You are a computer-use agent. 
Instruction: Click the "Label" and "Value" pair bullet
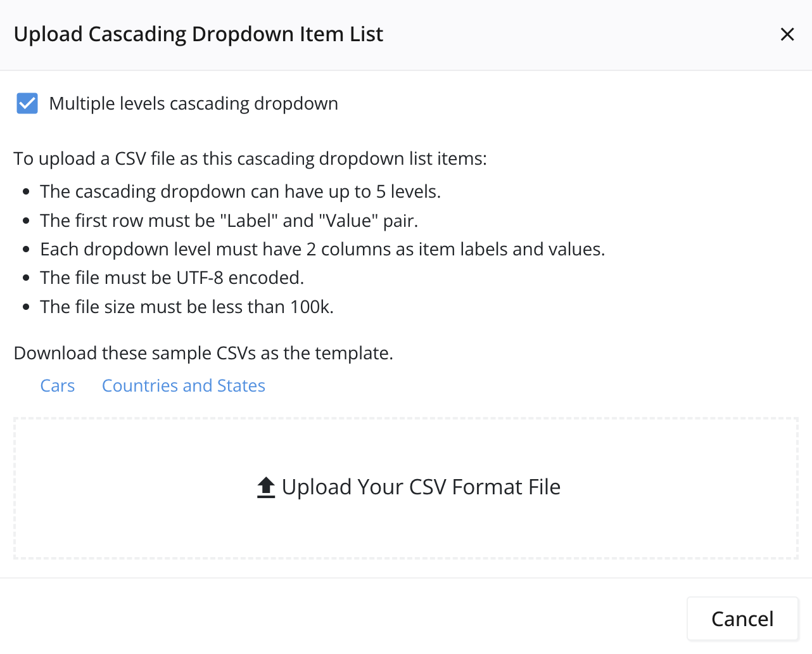[229, 221]
